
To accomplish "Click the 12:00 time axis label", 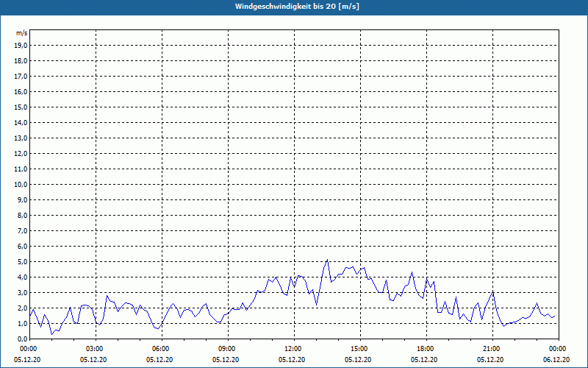I will pyautogui.click(x=293, y=349).
